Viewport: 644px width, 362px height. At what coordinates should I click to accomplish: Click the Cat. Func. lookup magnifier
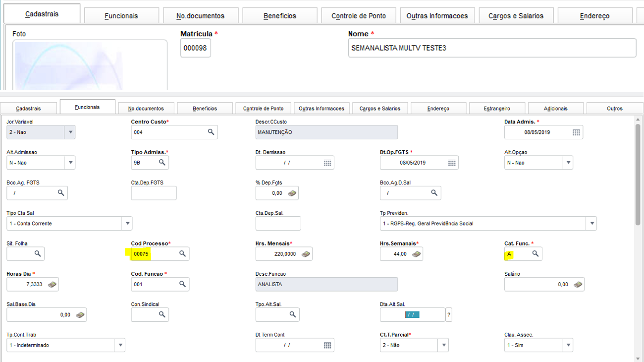[535, 253]
